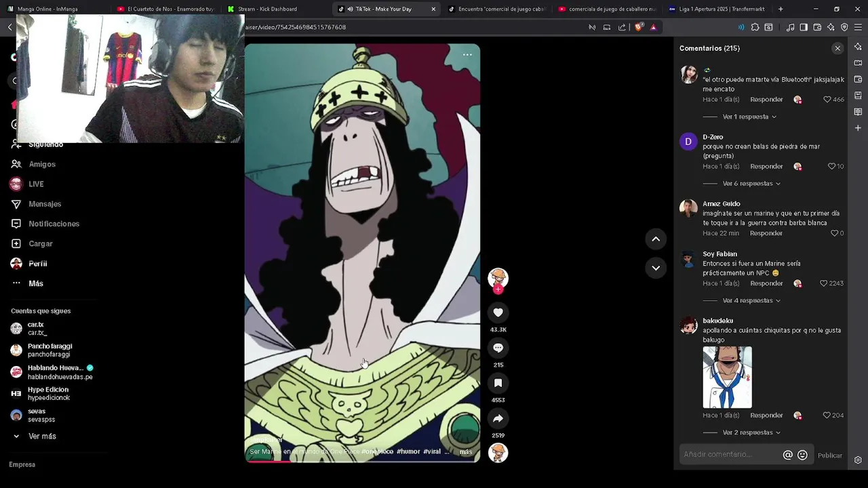Open the image attached to bakudeku's comment
This screenshot has width=868, height=488.
click(x=727, y=378)
